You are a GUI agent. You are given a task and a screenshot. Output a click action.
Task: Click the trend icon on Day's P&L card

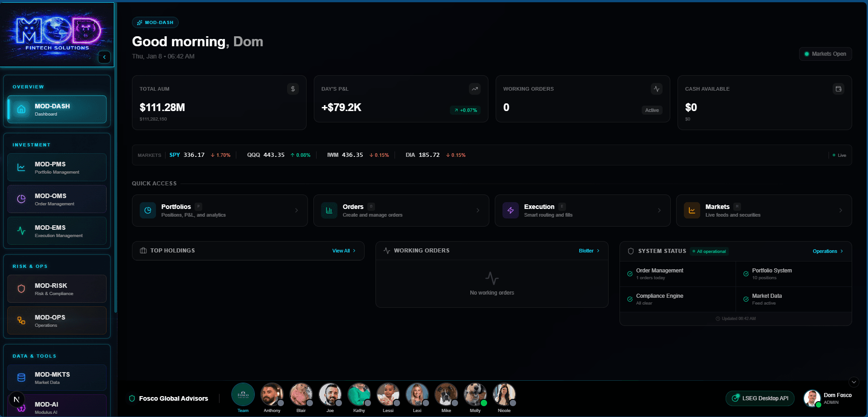474,89
